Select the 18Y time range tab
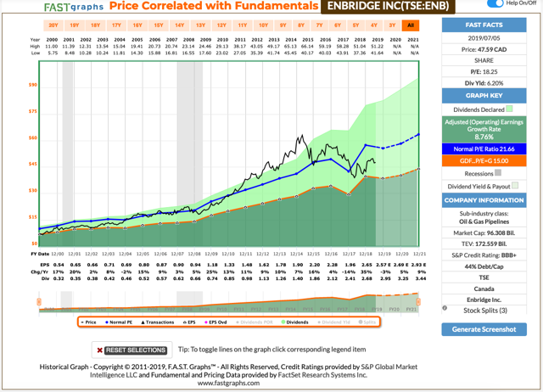 (95, 25)
